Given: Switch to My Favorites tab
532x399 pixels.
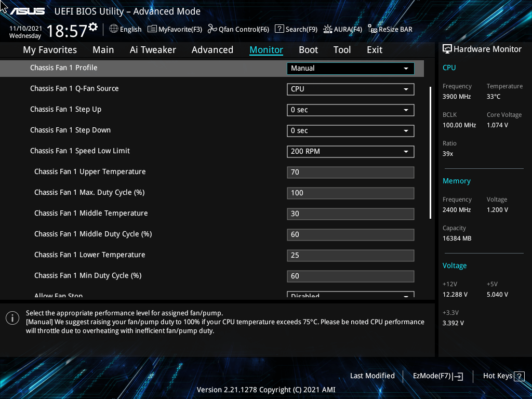Looking at the screenshot, I should [50, 50].
